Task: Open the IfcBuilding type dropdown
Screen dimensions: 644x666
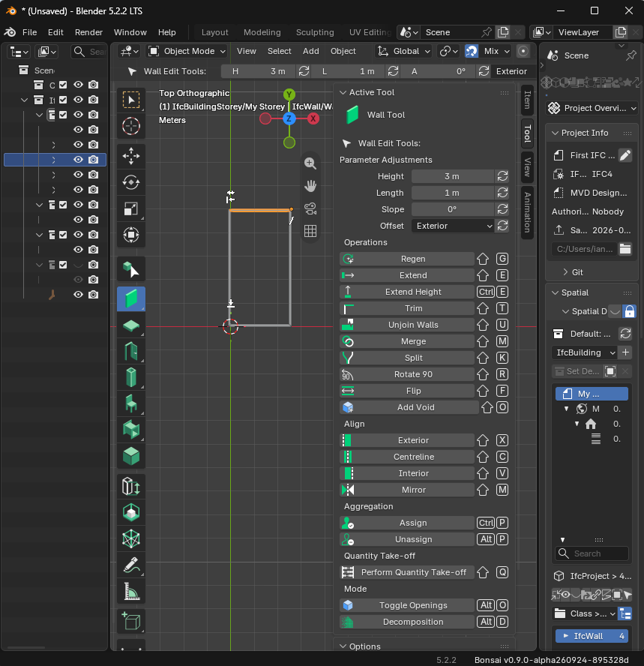Action: 586,352
